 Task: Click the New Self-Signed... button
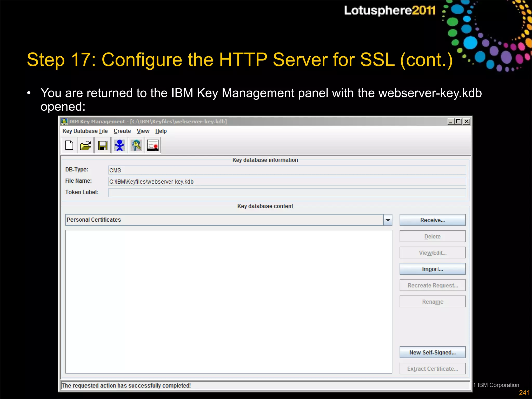(433, 353)
